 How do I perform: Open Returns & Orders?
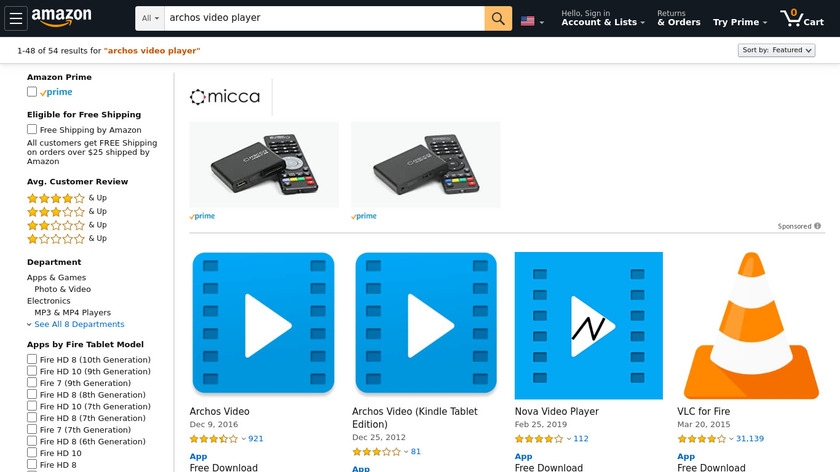click(679, 18)
